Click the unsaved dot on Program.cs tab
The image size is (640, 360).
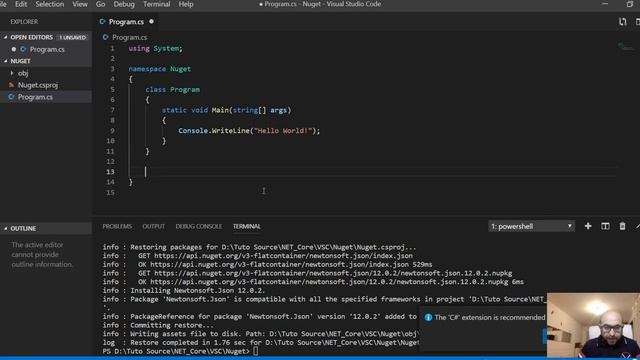click(151, 22)
